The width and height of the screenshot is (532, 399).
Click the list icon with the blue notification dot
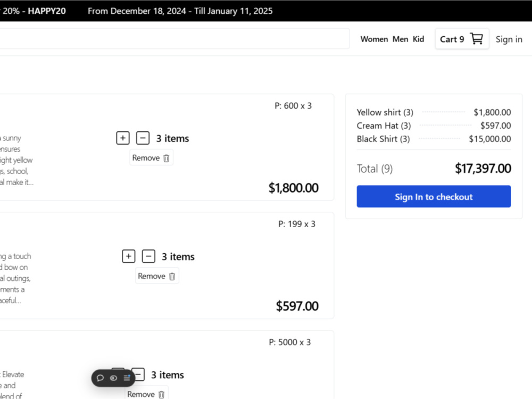[127, 378]
